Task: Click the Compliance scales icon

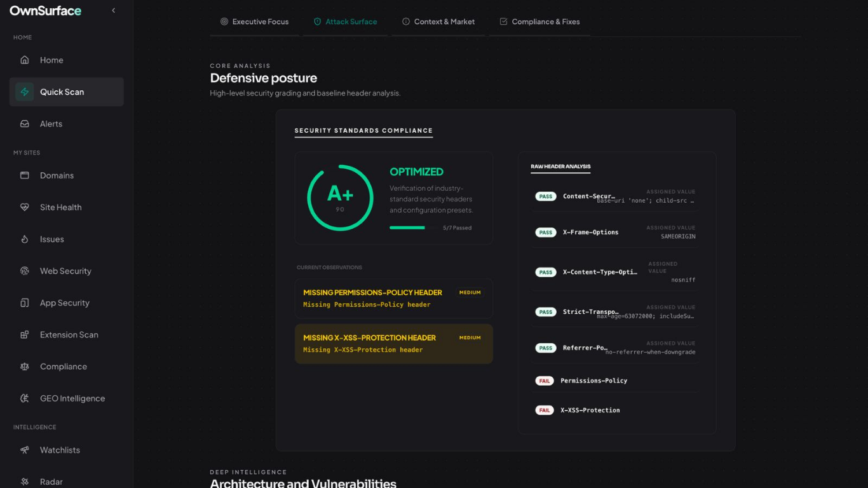Action: click(25, 366)
